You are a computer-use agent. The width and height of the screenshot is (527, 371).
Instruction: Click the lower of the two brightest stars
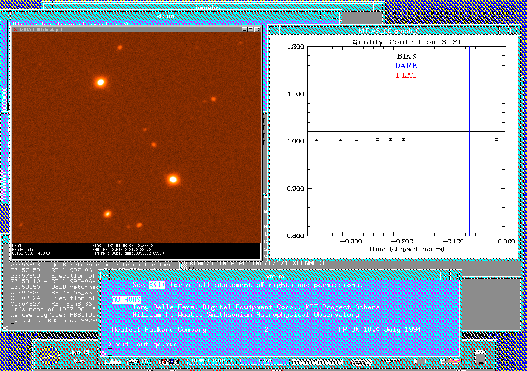(173, 179)
